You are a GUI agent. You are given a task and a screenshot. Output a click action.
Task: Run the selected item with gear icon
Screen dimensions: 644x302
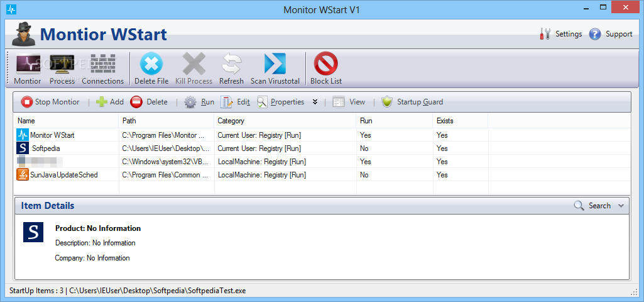199,102
